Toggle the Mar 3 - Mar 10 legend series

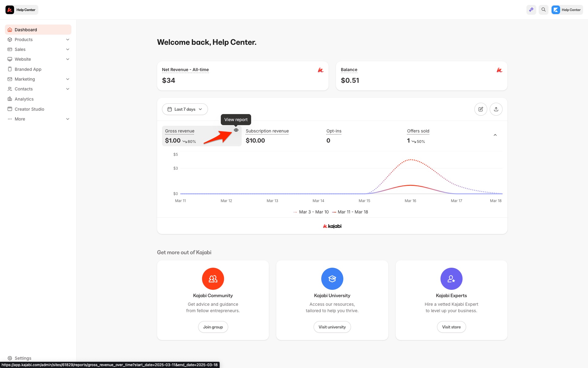click(311, 212)
